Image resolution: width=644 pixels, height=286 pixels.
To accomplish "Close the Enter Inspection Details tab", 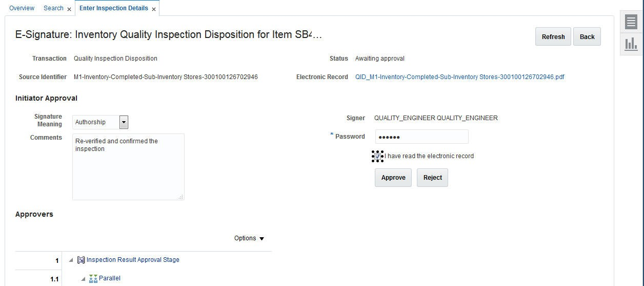I will [154, 9].
